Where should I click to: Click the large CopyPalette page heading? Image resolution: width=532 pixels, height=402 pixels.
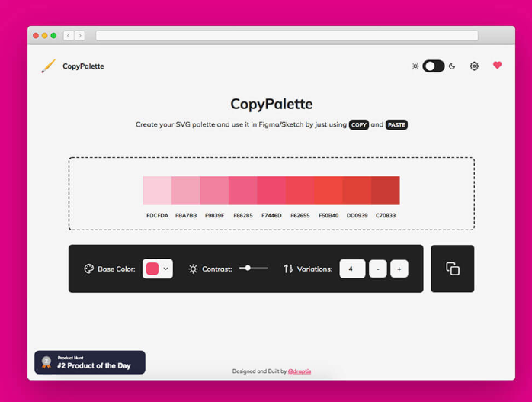271,104
